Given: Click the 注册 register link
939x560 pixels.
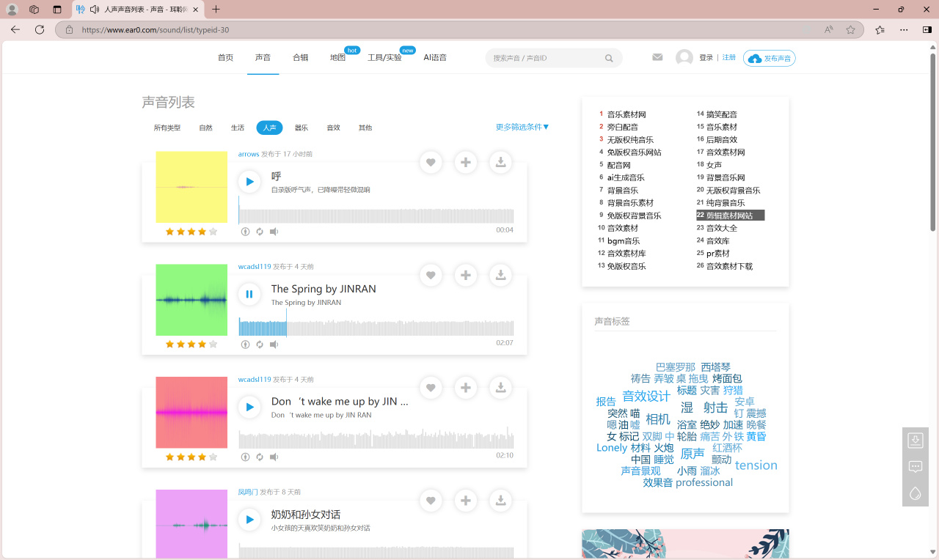Looking at the screenshot, I should tap(729, 58).
